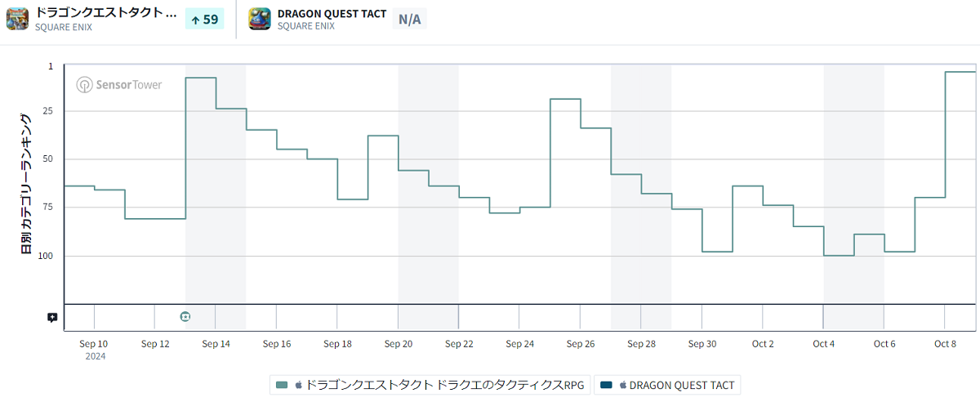This screenshot has width=980, height=402.
Task: Click the English DRAGON QUEST TACT app icon
Action: (x=261, y=19)
